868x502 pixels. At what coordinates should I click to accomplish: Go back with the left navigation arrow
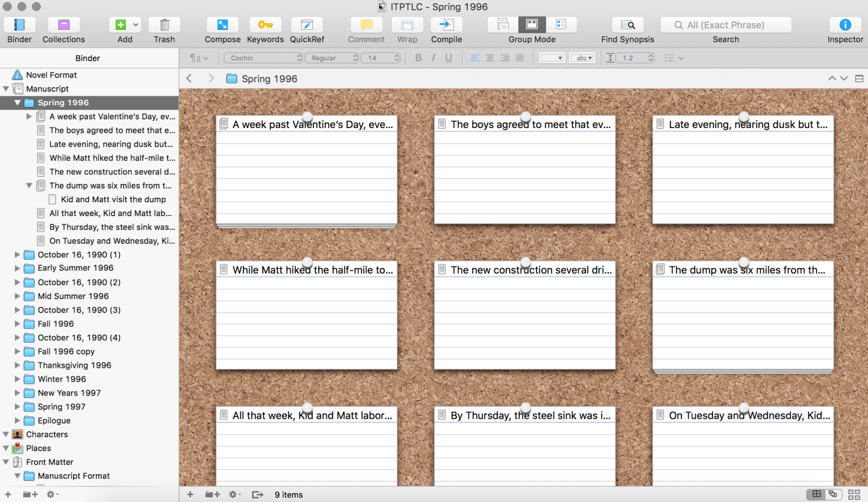point(189,79)
